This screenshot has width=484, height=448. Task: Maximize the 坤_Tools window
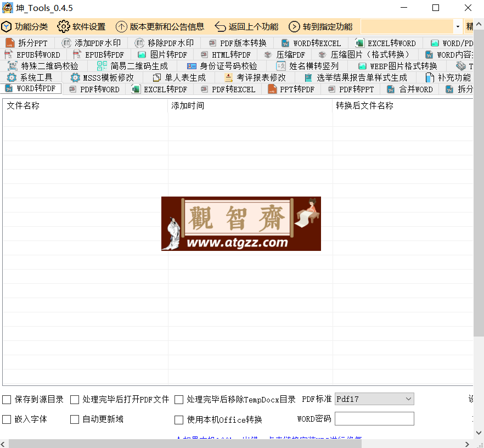[436, 8]
